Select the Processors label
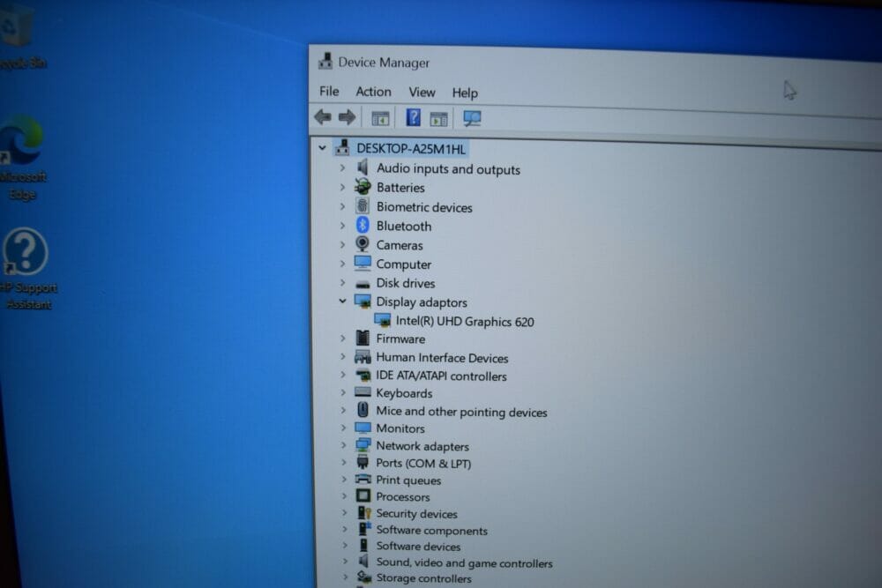882x588 pixels. coord(403,496)
